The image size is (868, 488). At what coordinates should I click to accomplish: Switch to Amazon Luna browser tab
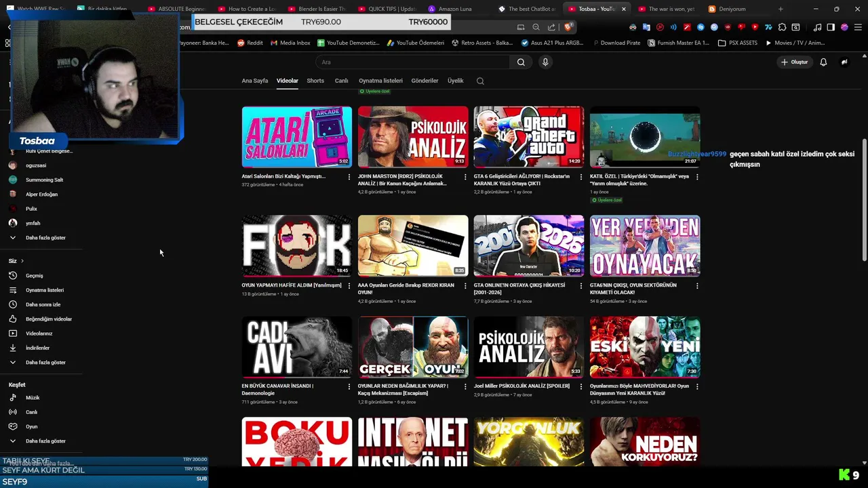[x=454, y=9]
